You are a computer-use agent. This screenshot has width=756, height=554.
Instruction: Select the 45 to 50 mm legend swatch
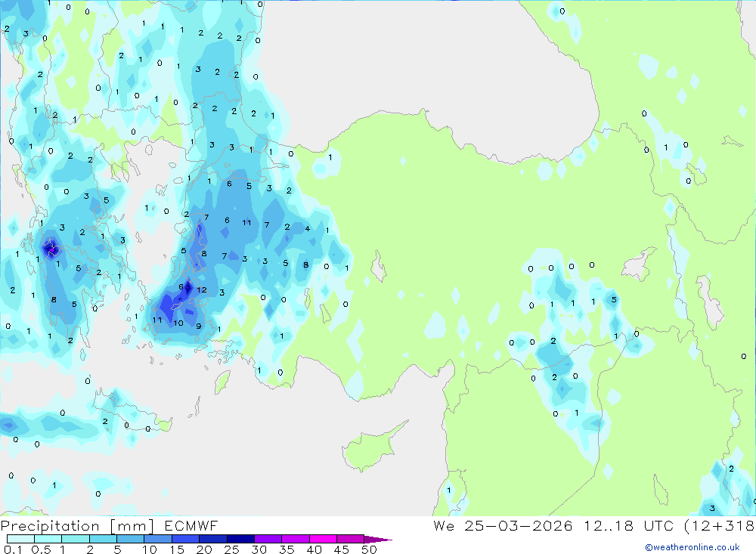click(350, 539)
